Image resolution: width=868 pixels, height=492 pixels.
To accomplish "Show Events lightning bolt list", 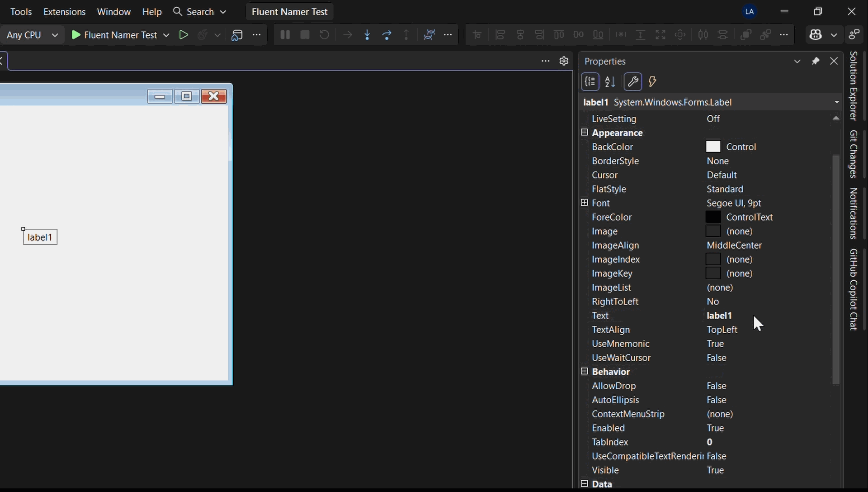I will [x=652, y=82].
